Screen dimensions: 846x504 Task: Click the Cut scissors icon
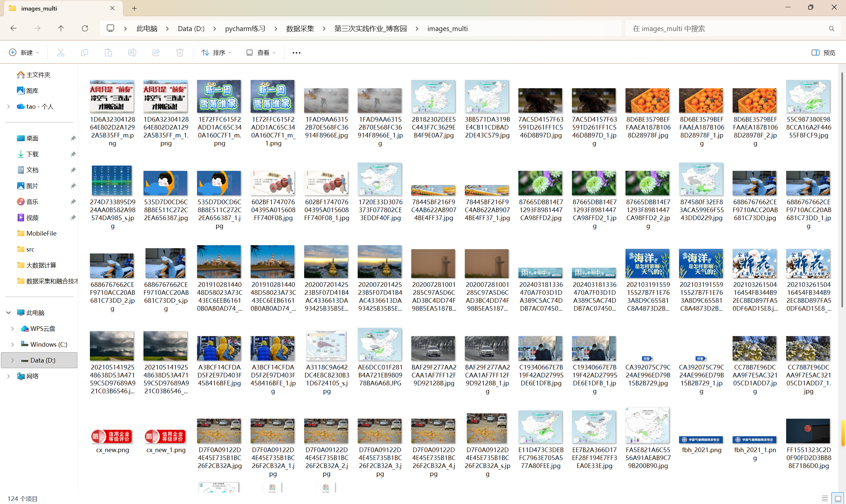pos(61,53)
